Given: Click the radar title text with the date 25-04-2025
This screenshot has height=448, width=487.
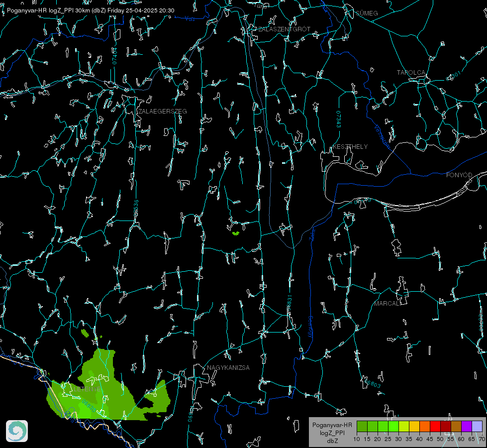Looking at the screenshot, I should pyautogui.click(x=91, y=10).
